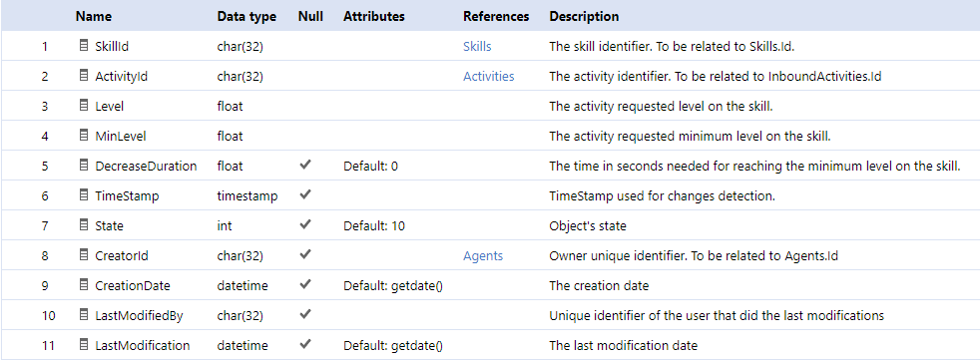Open the Agents reference link
Screen dimensions: 980x360
pos(483,256)
